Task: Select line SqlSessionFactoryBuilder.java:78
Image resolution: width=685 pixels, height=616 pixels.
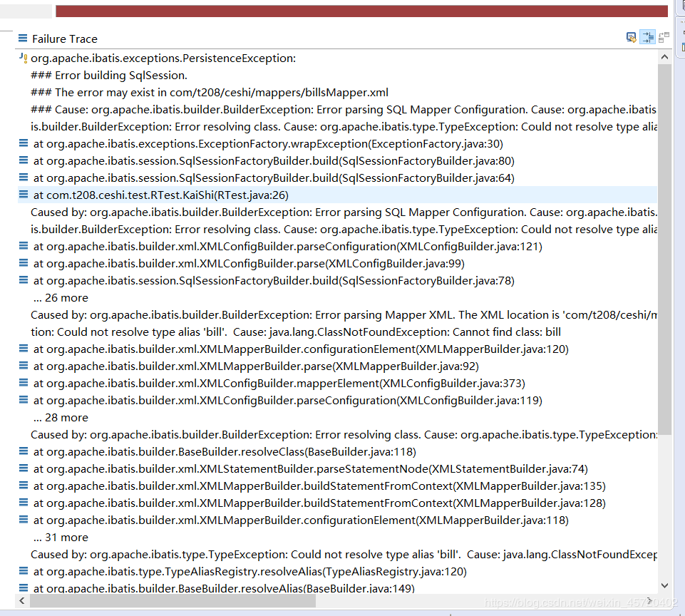Action: (274, 280)
